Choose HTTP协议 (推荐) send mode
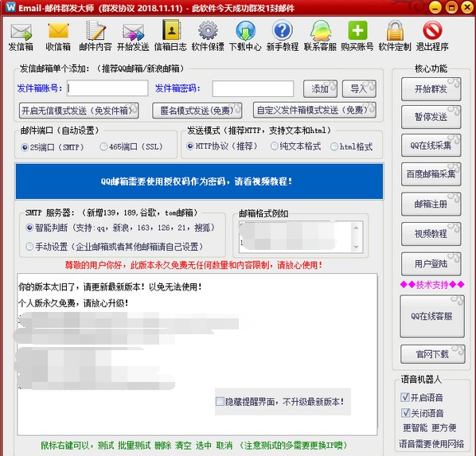 point(190,146)
